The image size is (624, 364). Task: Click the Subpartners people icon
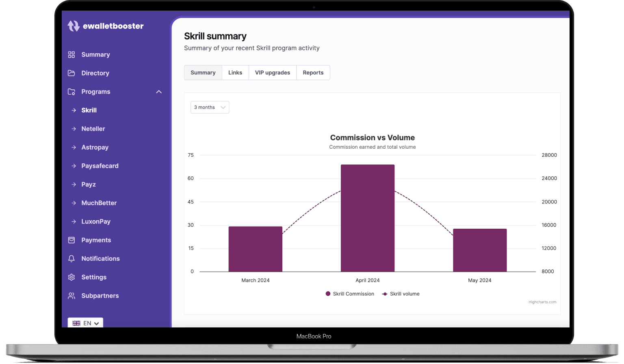(71, 296)
